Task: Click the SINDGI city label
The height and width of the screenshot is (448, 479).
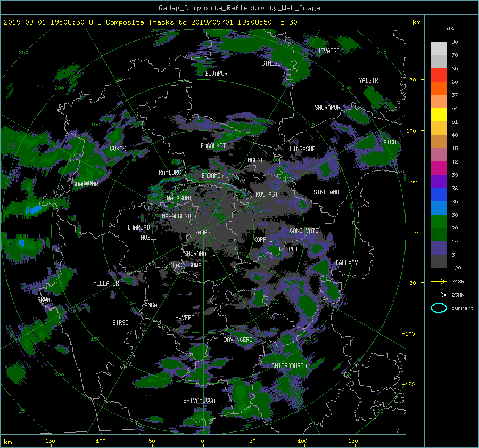Action: click(x=271, y=63)
